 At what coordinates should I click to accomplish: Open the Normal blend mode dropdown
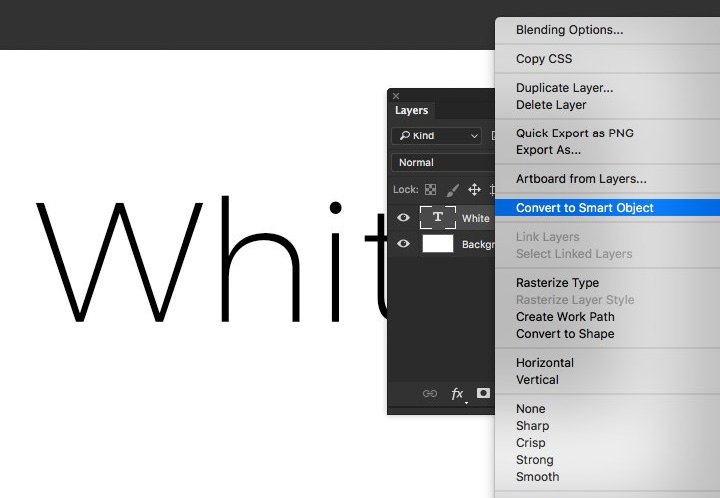(442, 162)
